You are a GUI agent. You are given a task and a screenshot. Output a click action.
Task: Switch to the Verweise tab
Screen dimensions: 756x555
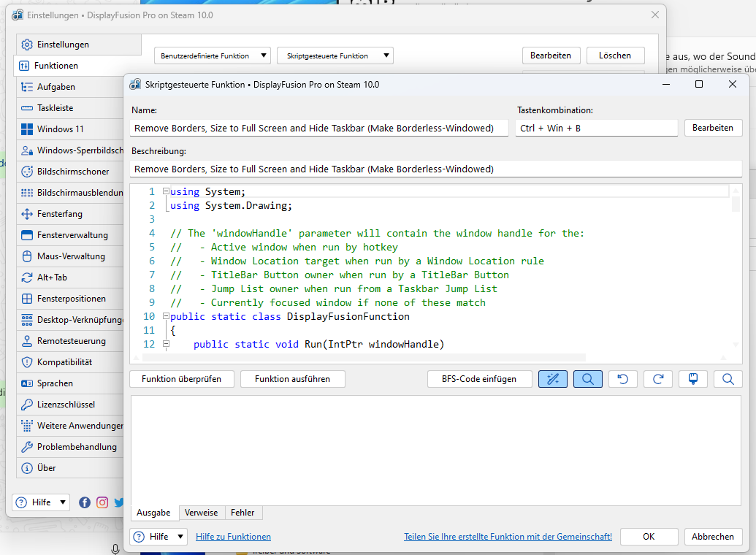point(202,513)
